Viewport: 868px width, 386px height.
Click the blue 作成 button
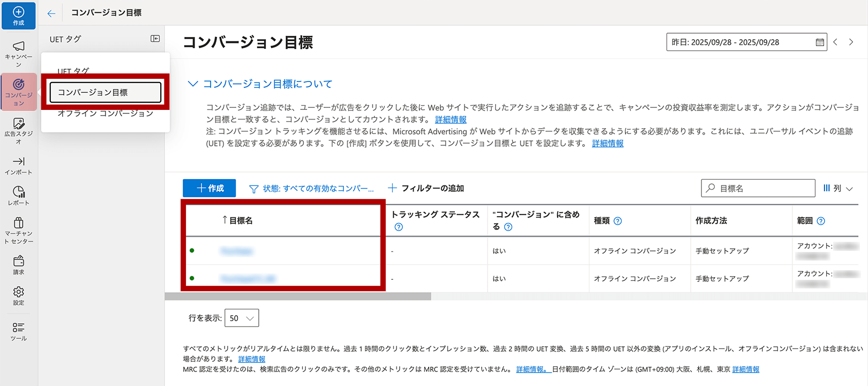(209, 188)
